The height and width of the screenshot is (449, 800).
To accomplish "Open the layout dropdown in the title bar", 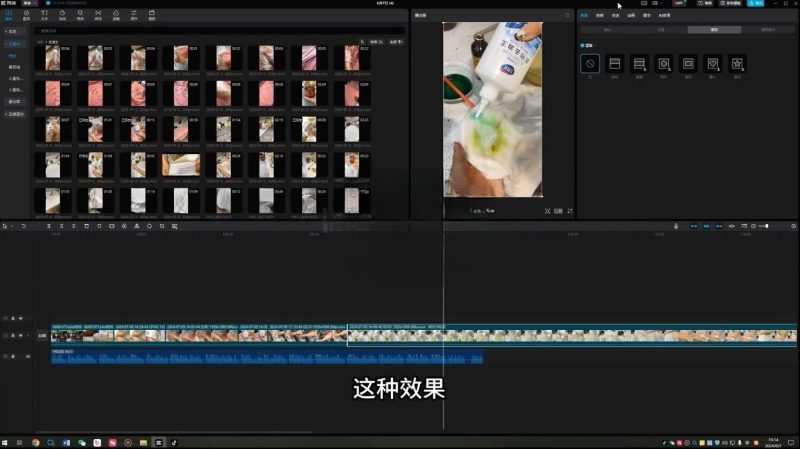I will pyautogui.click(x=656, y=3).
